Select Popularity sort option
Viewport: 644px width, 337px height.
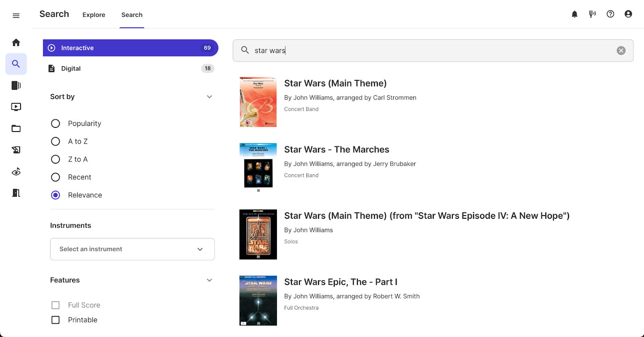56,123
